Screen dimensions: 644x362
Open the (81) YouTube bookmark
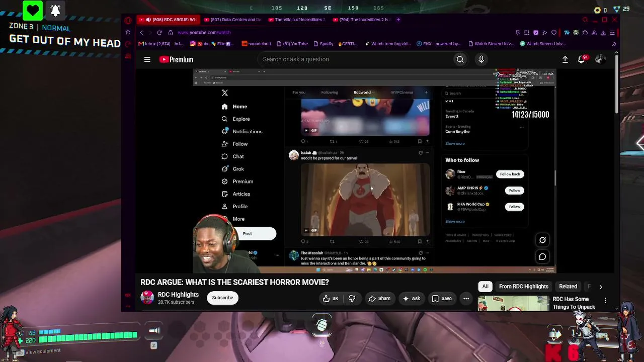(291, 44)
